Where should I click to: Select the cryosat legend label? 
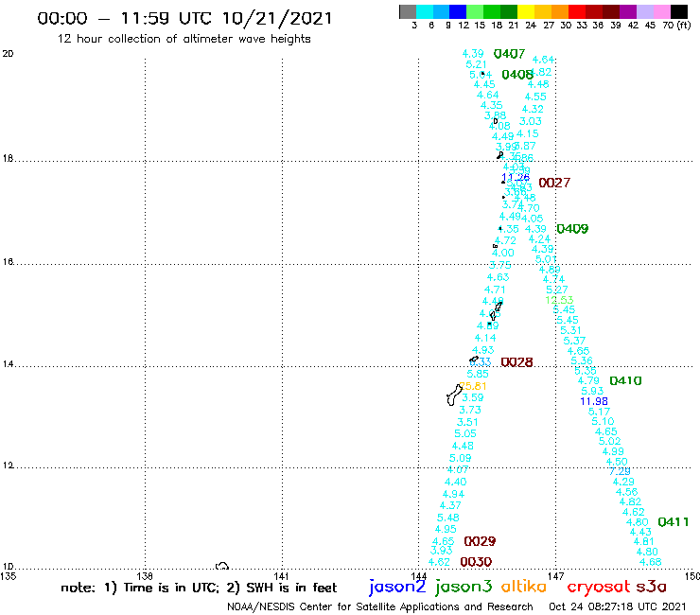click(599, 587)
